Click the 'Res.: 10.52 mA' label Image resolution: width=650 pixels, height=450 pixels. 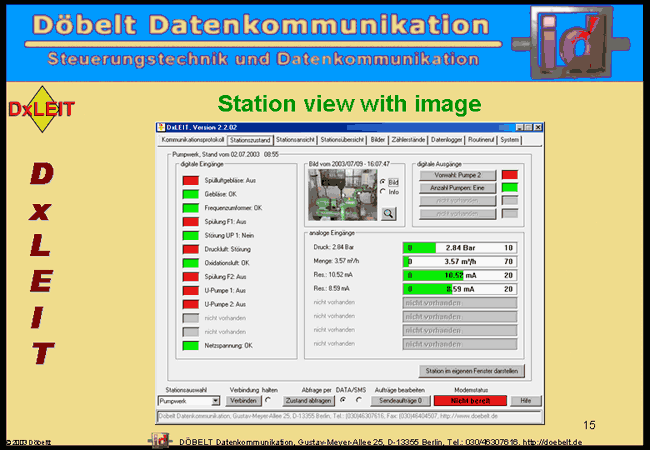pos(333,274)
